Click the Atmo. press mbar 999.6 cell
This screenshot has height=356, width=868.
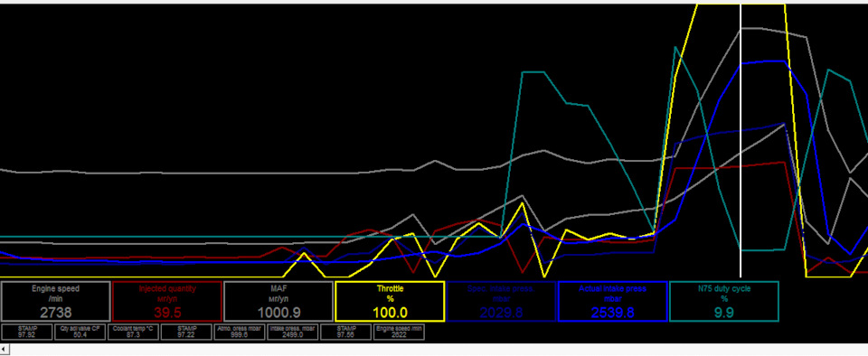[240, 332]
